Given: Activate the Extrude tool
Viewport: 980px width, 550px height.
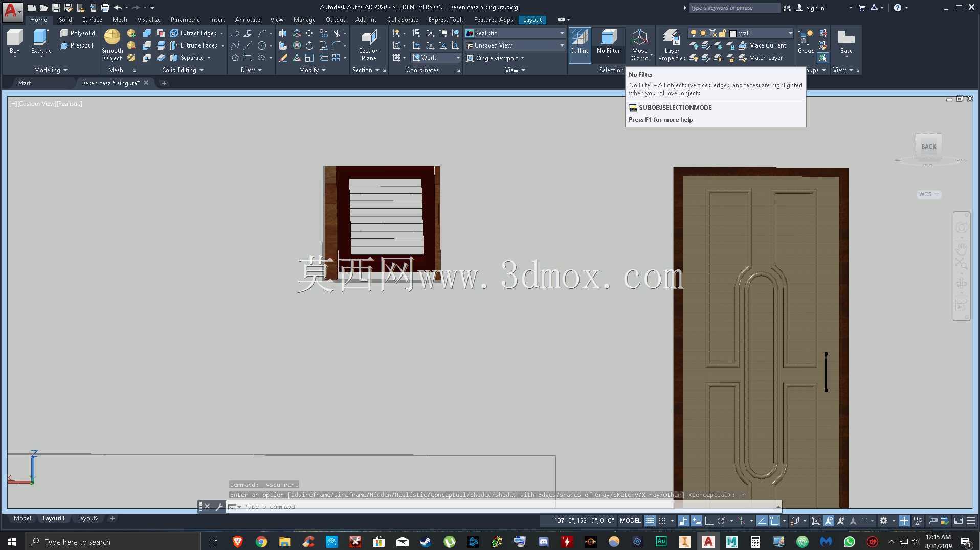Looking at the screenshot, I should (x=41, y=42).
